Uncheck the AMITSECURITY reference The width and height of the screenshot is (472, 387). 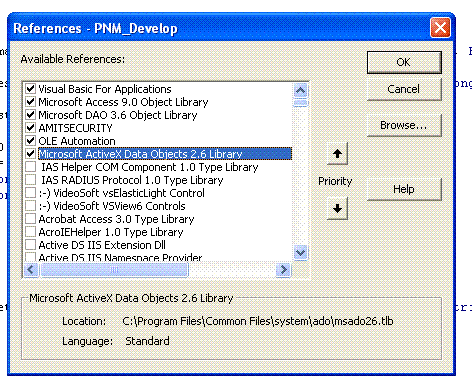[31, 128]
